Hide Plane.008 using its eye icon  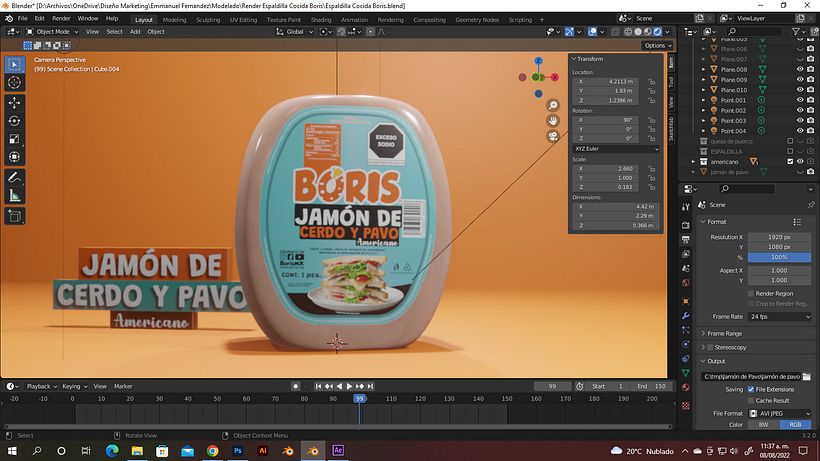point(799,69)
